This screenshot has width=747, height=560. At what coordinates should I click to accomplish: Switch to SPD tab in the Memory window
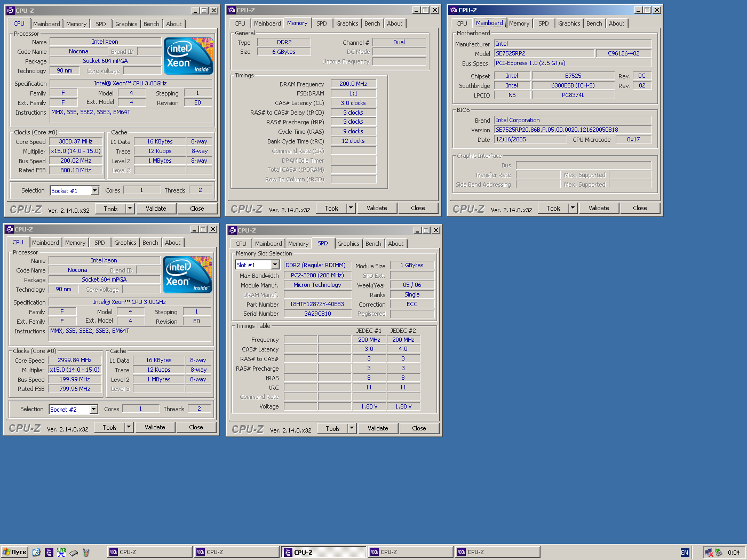pyautogui.click(x=322, y=23)
